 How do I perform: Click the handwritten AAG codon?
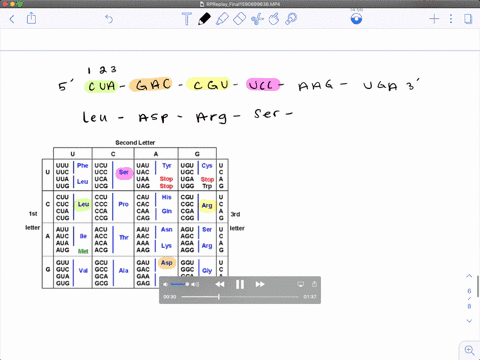coord(315,85)
